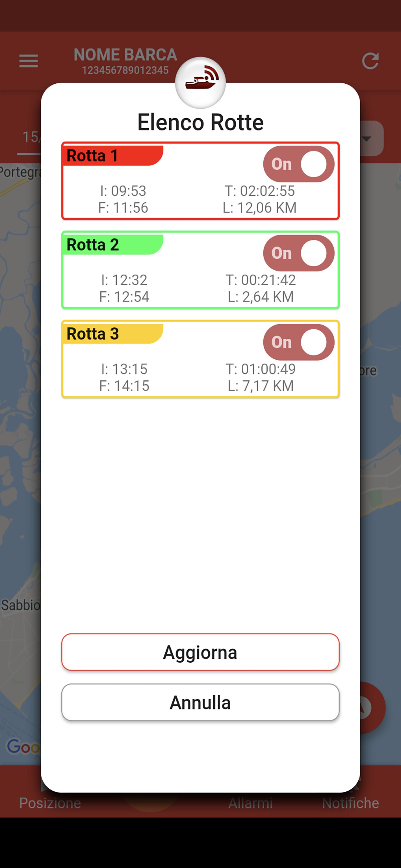Viewport: 401px width, 868px height.
Task: Click the Annulla button
Action: pyautogui.click(x=200, y=702)
